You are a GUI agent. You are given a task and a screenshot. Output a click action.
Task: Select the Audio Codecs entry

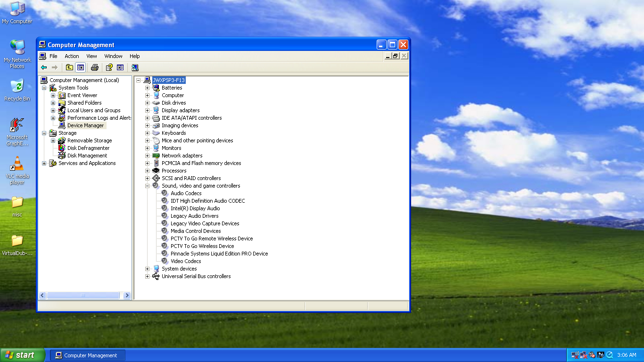click(186, 193)
